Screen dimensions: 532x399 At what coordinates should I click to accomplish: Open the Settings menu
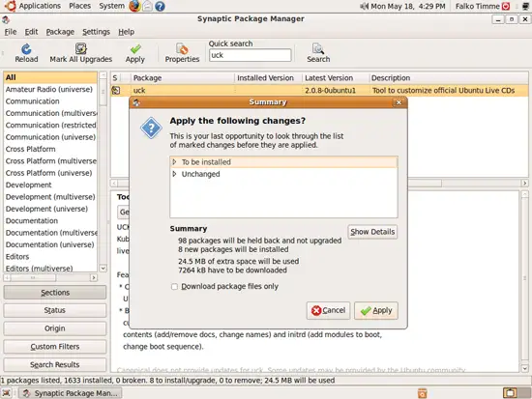(97, 32)
